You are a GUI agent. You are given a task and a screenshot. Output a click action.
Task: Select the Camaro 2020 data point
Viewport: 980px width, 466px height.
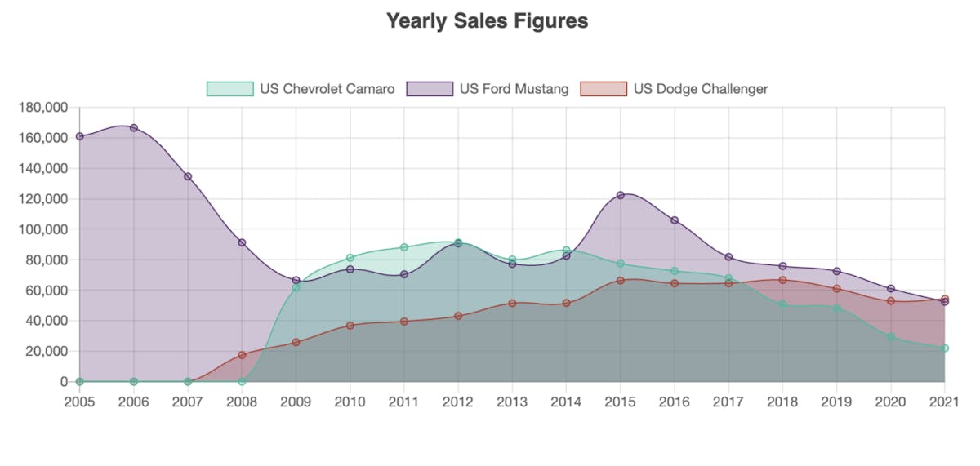pyautogui.click(x=890, y=336)
